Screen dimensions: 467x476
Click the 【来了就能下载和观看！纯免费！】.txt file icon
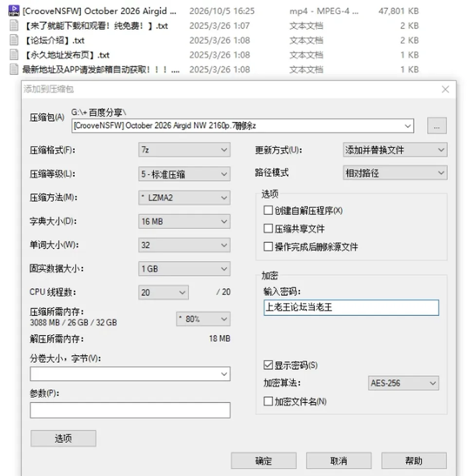tap(14, 25)
